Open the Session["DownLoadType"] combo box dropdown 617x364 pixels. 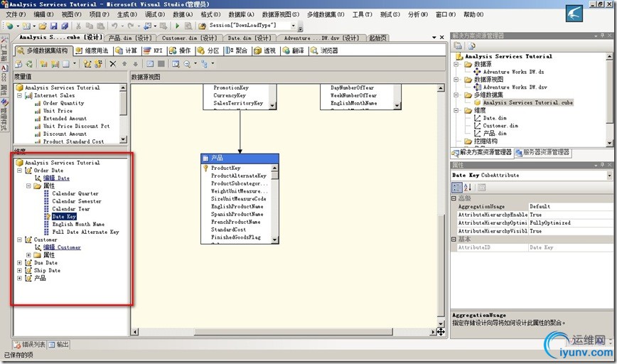293,26
